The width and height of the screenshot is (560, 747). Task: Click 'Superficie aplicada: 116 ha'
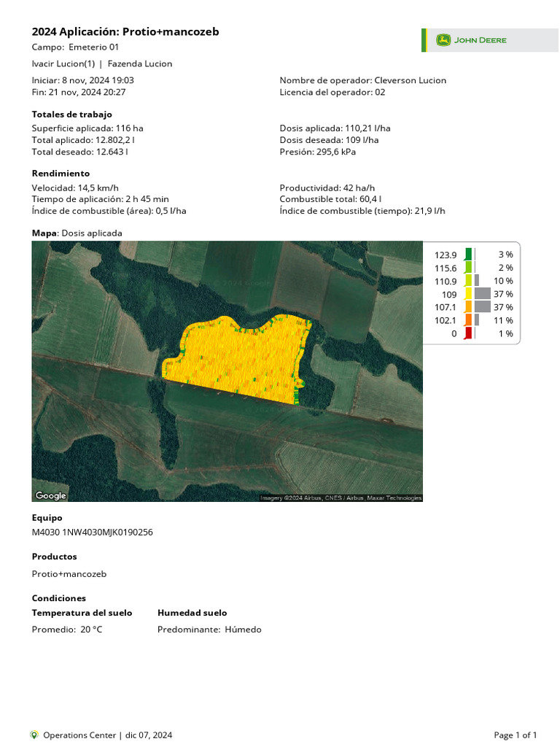(87, 128)
